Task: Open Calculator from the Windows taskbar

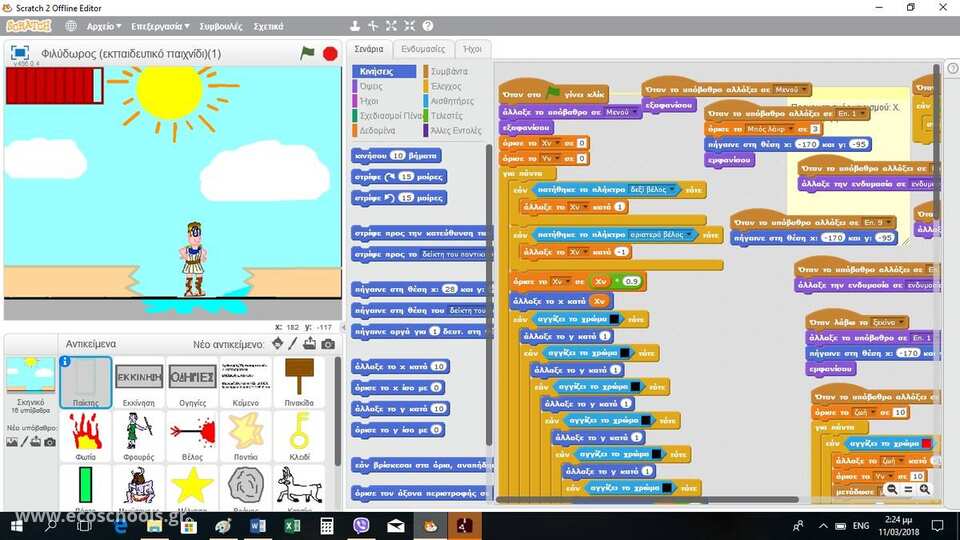Action: tap(326, 526)
